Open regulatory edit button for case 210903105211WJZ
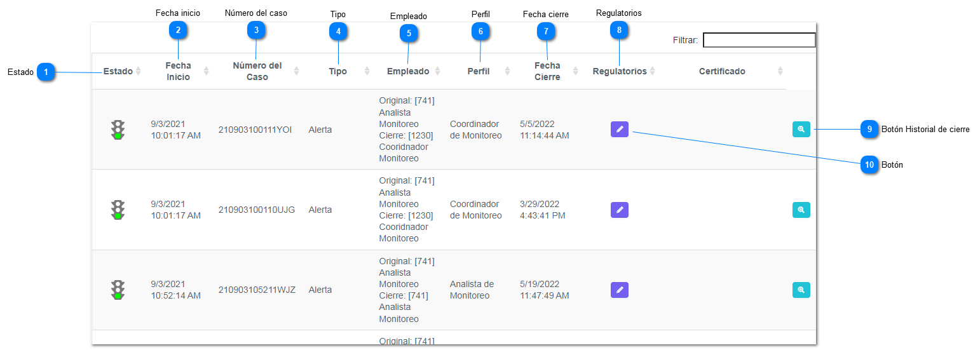The width and height of the screenshot is (980, 350). click(x=620, y=290)
